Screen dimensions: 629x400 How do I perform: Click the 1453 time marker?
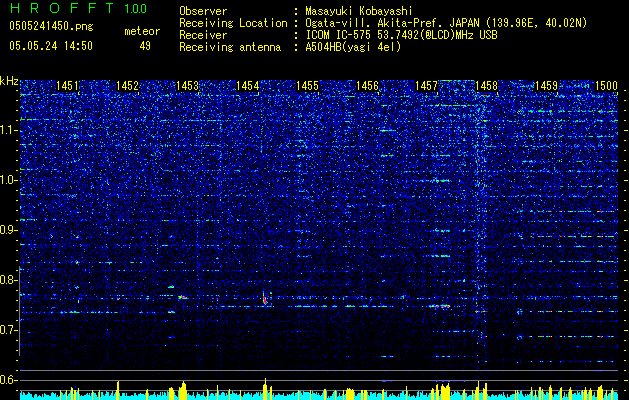click(187, 86)
